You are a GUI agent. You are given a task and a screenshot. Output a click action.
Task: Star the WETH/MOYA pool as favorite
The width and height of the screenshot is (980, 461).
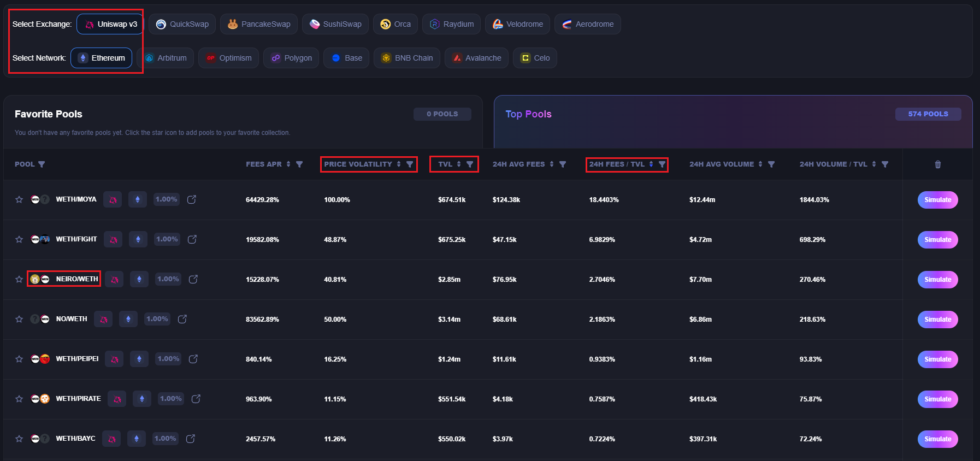click(19, 200)
